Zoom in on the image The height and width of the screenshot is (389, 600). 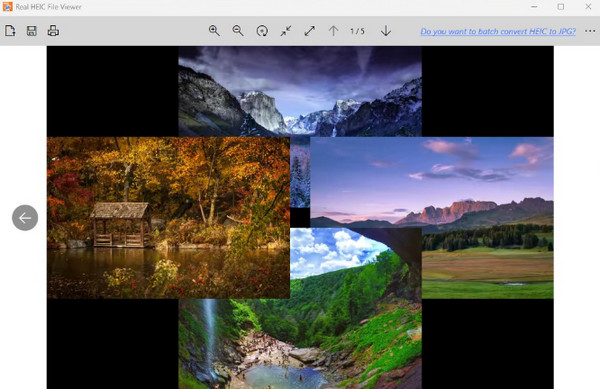[214, 31]
